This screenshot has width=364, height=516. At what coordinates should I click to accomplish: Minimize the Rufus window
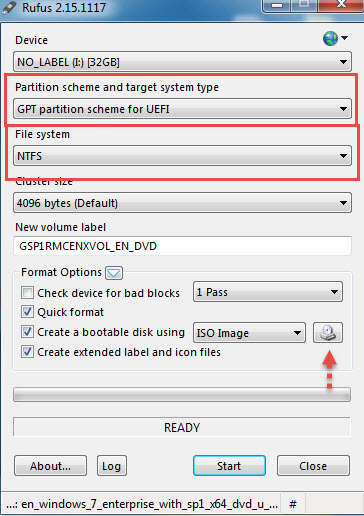[277, 6]
